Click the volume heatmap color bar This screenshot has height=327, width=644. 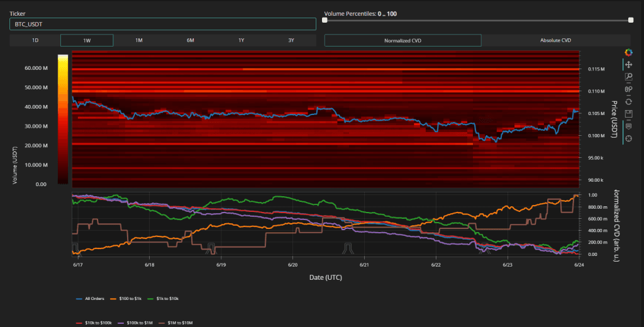(x=63, y=119)
